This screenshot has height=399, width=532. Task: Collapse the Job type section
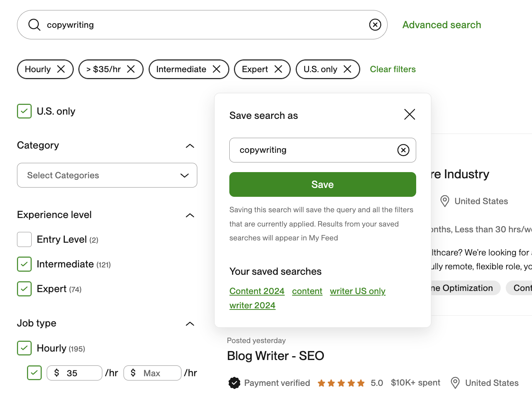190,324
